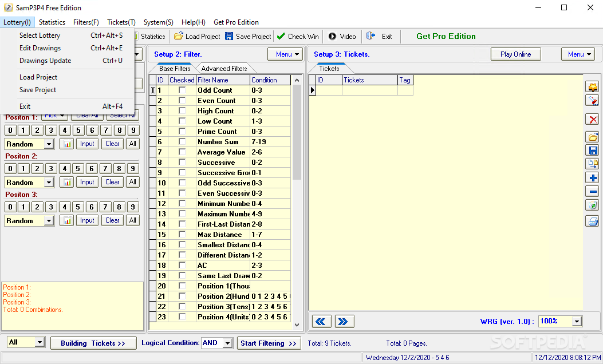This screenshot has height=364, width=603.
Task: Toggle checkbox for Odd Count filter
Action: tap(182, 90)
